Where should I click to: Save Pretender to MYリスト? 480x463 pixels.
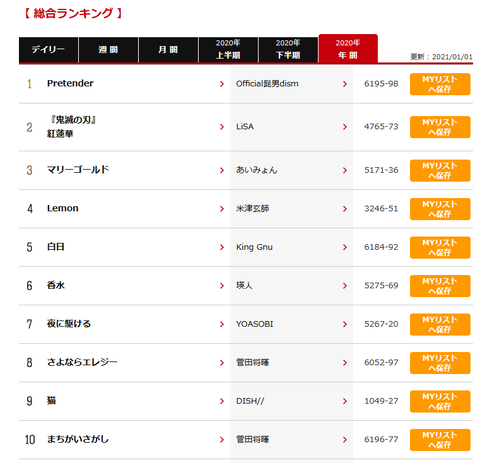440,84
